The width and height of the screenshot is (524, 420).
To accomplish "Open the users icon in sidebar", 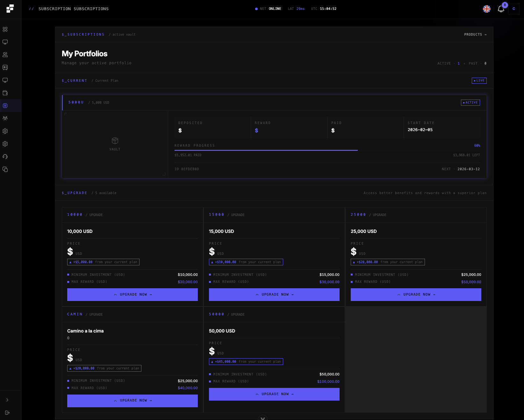I will 5,55.
